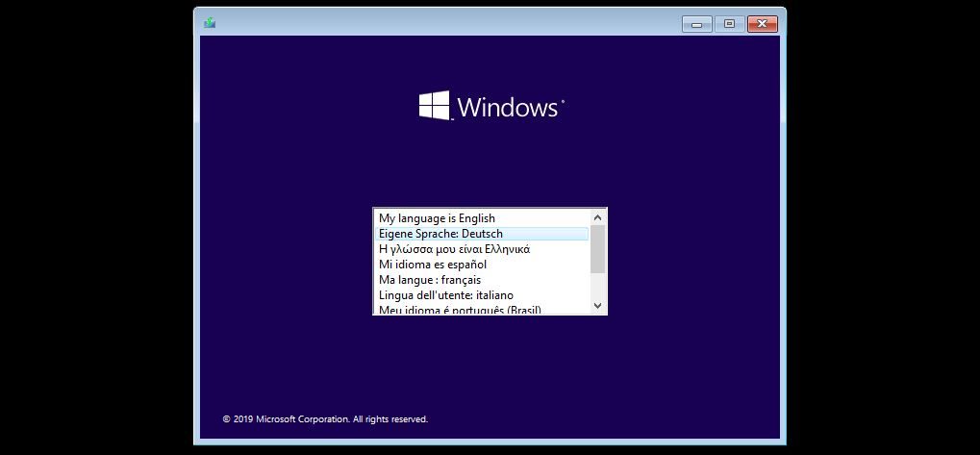Select "Meu idioma é português (Brasil)"

pyautogui.click(x=482, y=309)
